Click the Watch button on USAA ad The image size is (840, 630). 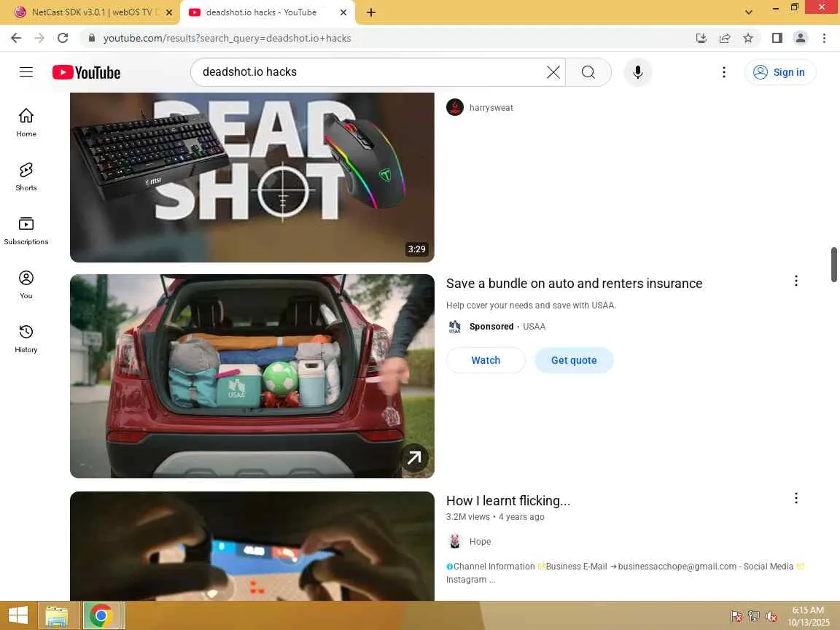click(x=486, y=360)
